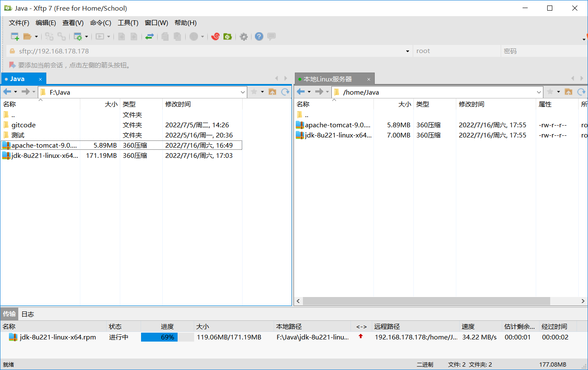Open the 文件(F) menu
This screenshot has width=588, height=370.
(19, 23)
